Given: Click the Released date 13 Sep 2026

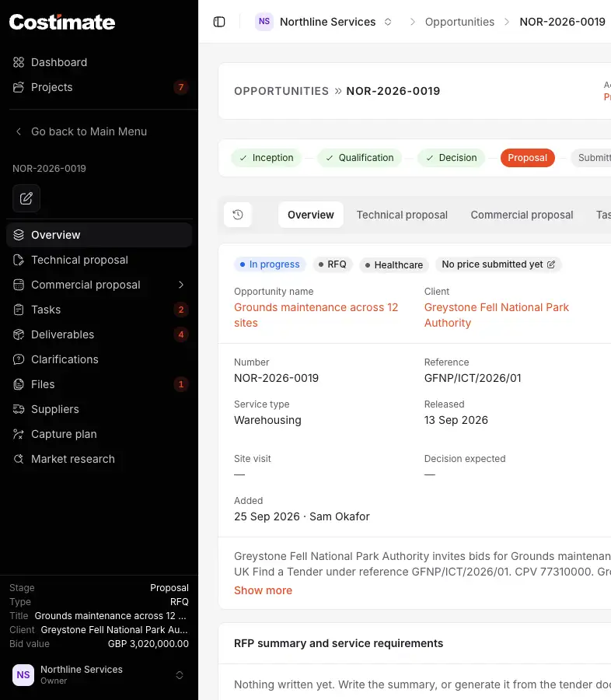Looking at the screenshot, I should pyautogui.click(x=456, y=420).
